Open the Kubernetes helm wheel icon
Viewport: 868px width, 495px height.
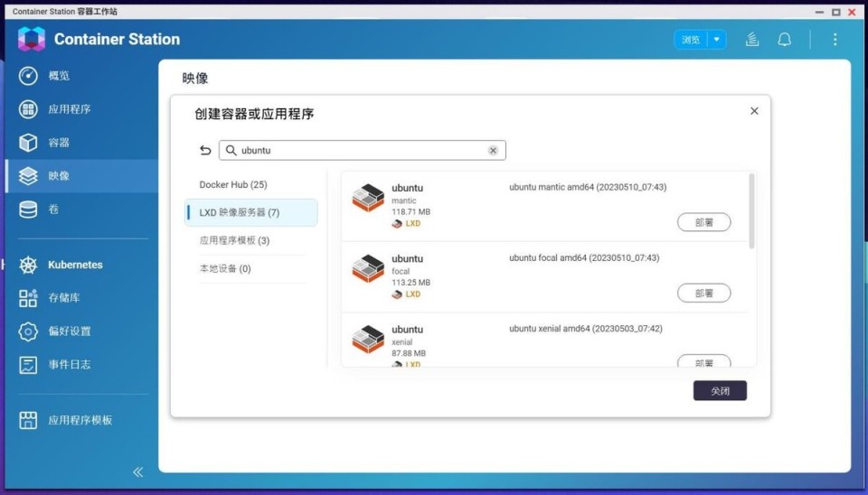click(x=28, y=265)
